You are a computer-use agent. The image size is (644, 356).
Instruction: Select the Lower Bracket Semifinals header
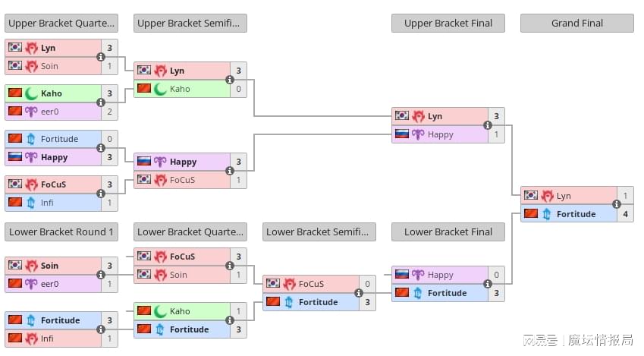click(319, 232)
